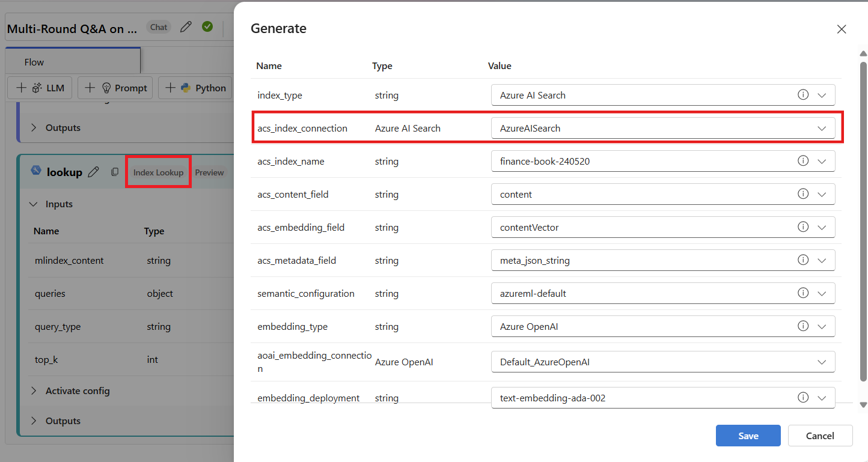Click info icon for acs_content_field
868x462 pixels.
[802, 194]
